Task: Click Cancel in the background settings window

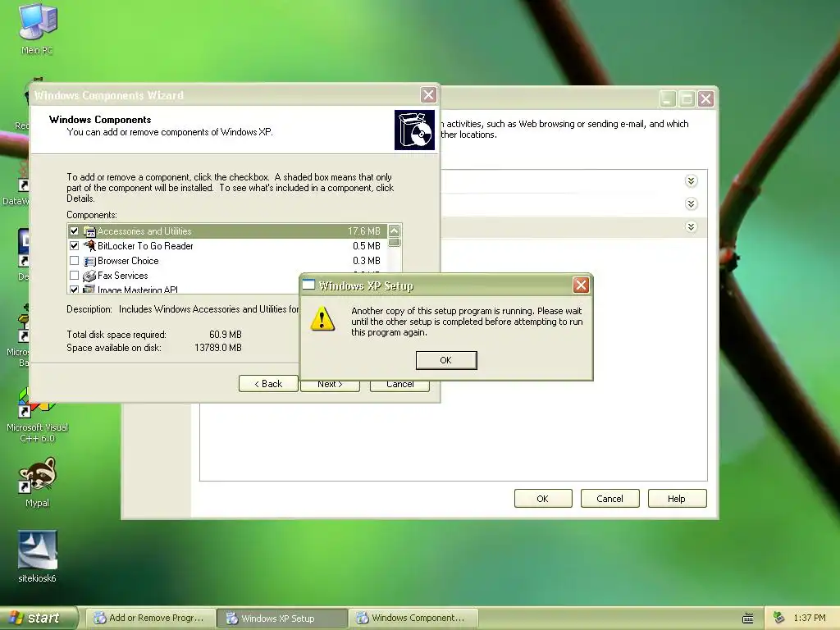Action: point(609,499)
